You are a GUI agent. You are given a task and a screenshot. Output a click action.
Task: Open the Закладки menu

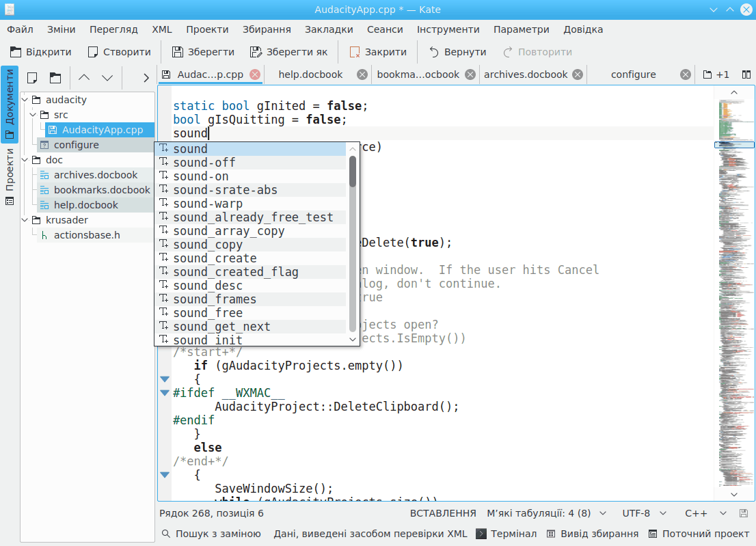(329, 29)
